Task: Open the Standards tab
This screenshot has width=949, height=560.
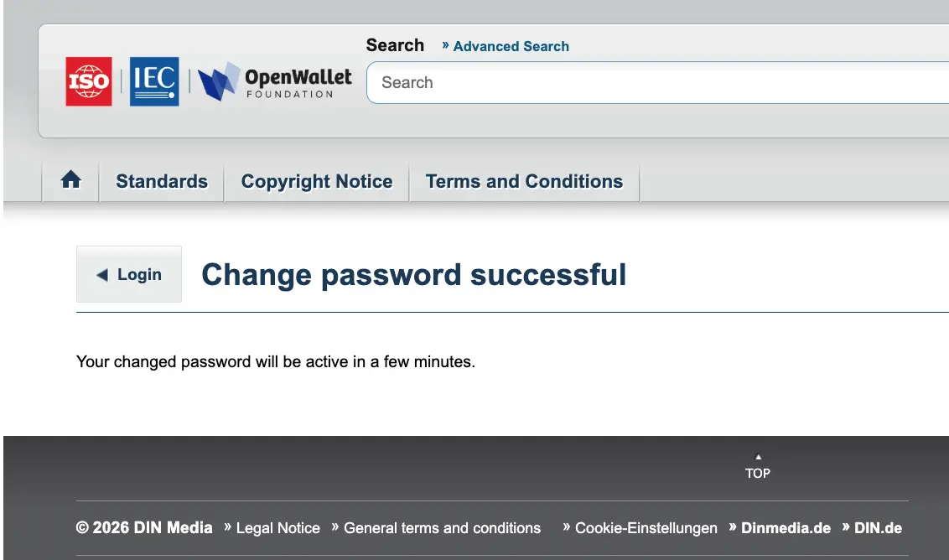Action: [x=162, y=181]
